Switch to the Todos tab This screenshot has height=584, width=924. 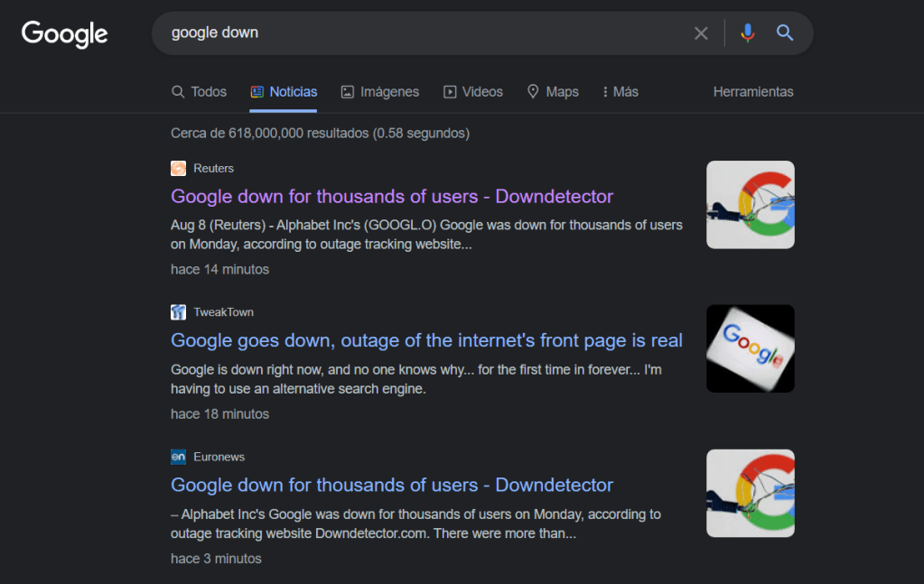pos(199,92)
